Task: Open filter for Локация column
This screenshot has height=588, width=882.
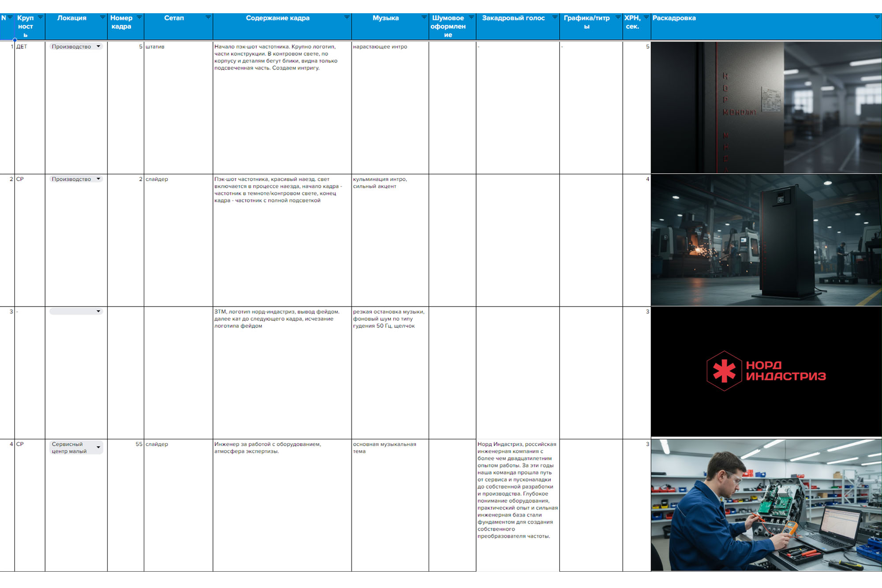Action: click(103, 18)
